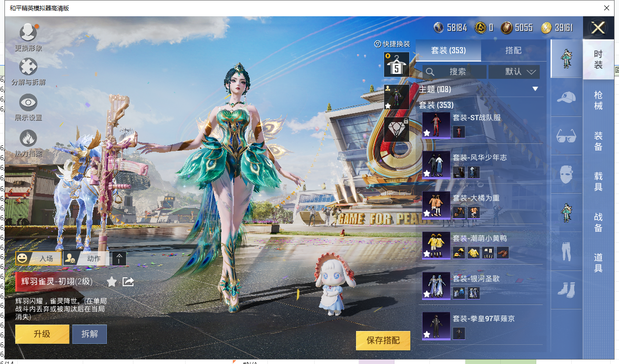This screenshot has width=619, height=364.
Task: Open the 枪械 firearms tab
Action: tap(598, 100)
